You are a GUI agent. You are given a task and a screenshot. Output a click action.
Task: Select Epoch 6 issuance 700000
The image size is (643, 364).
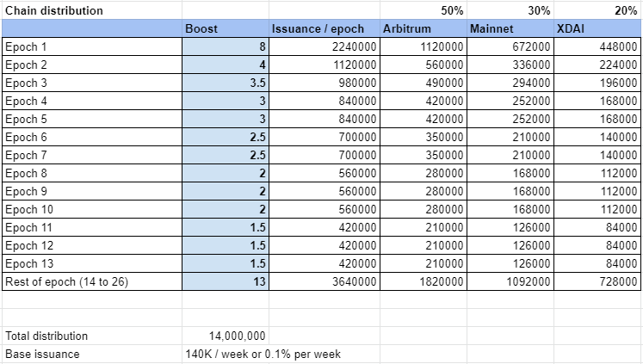click(x=325, y=137)
